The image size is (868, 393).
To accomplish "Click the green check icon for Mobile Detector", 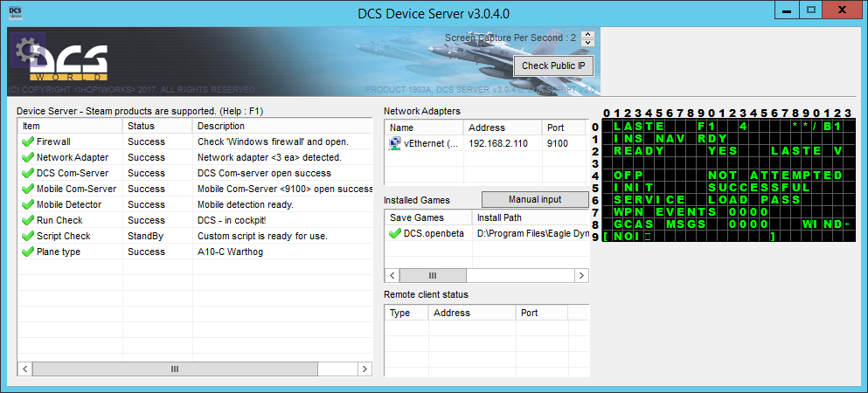I will [28, 204].
